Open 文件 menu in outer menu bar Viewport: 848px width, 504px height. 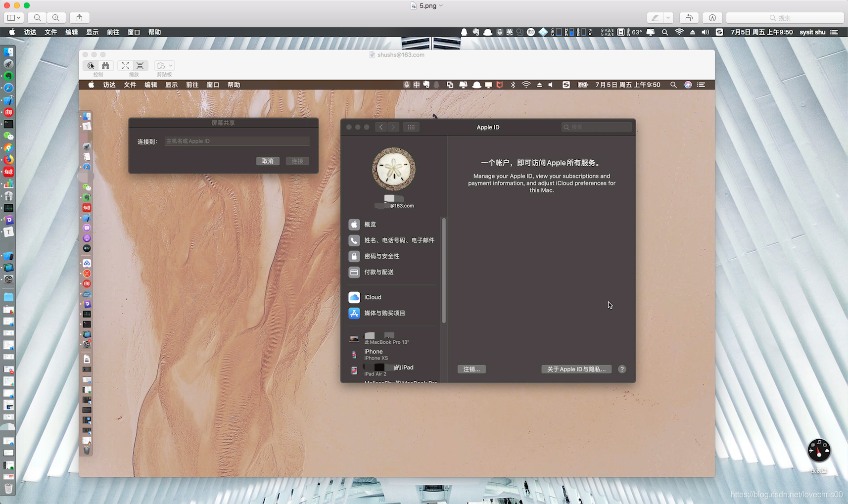(51, 32)
